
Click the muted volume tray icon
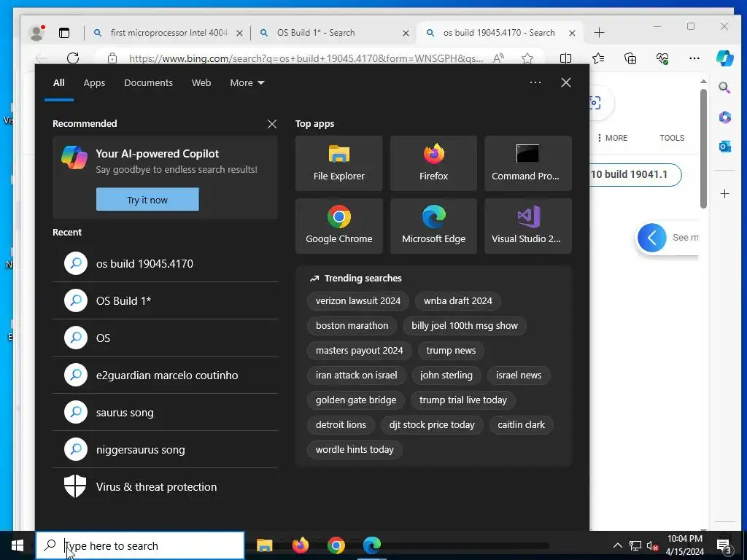tap(652, 546)
